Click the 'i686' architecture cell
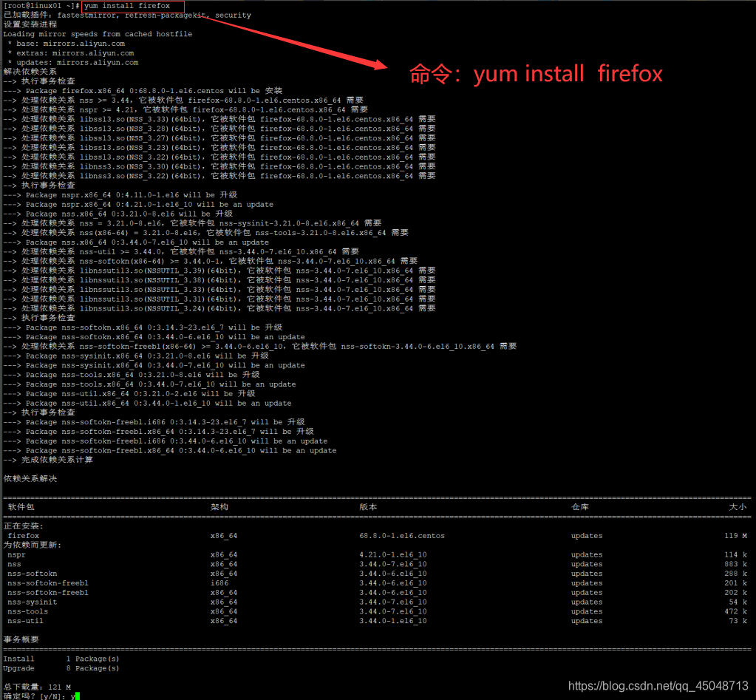 coord(219,583)
